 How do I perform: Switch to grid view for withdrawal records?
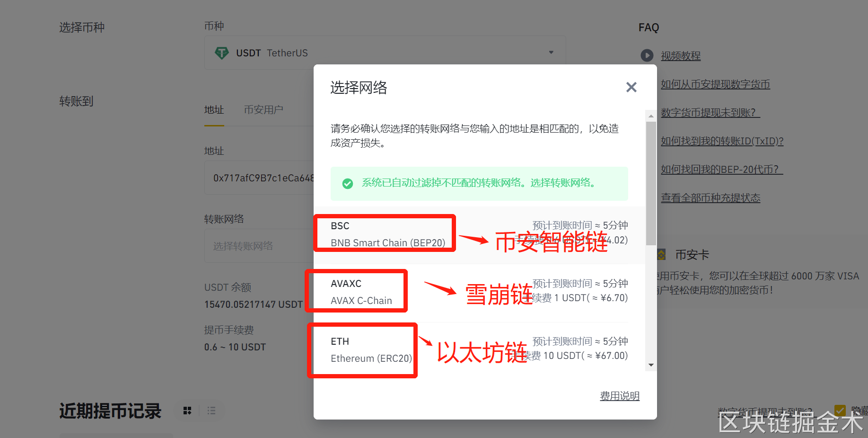187,411
